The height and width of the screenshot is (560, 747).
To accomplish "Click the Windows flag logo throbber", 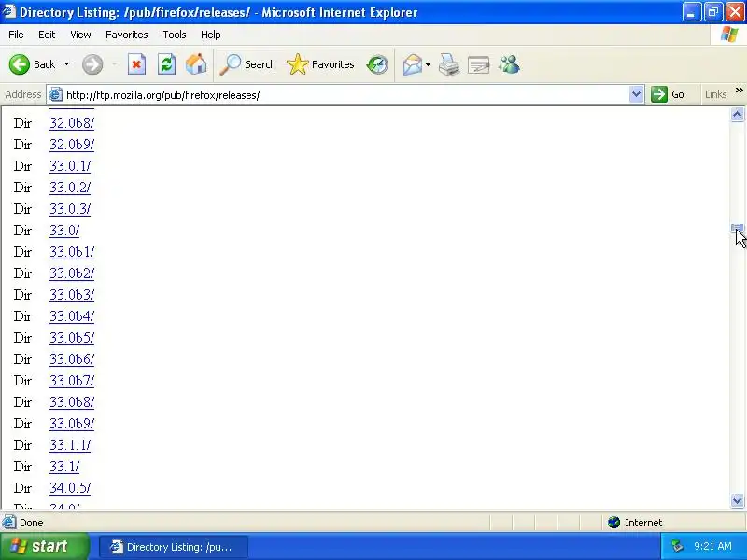I will [x=729, y=35].
